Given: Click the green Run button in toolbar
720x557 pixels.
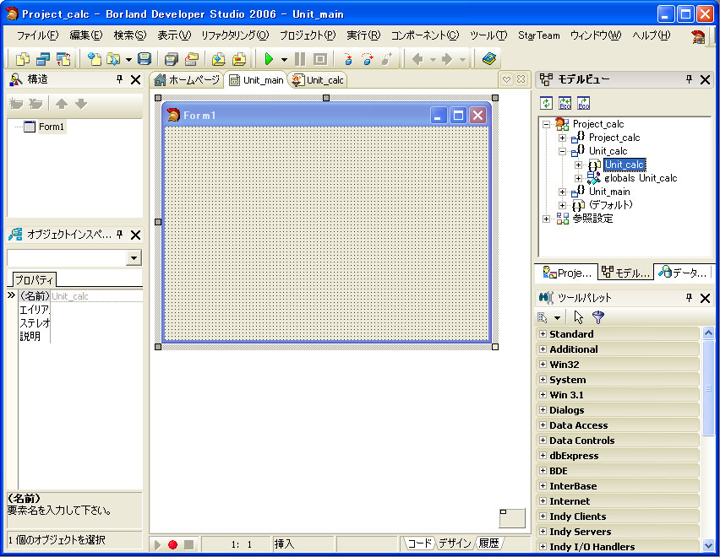Looking at the screenshot, I should 268,60.
